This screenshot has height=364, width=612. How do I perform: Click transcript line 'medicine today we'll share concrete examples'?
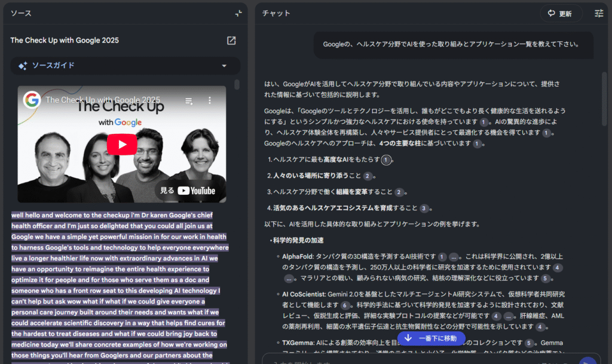coord(119,344)
